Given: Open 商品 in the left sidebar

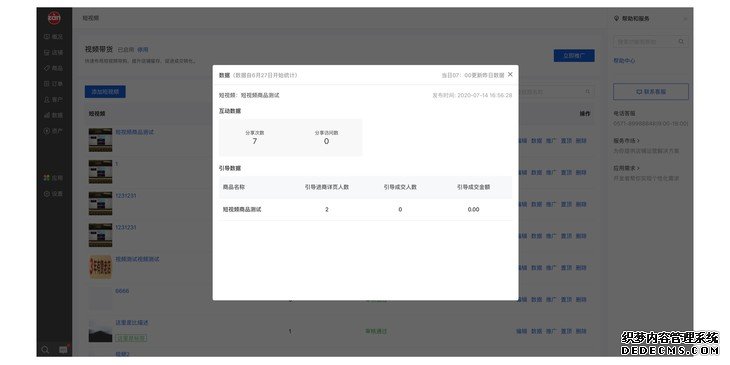Looking at the screenshot, I should click(x=54, y=68).
